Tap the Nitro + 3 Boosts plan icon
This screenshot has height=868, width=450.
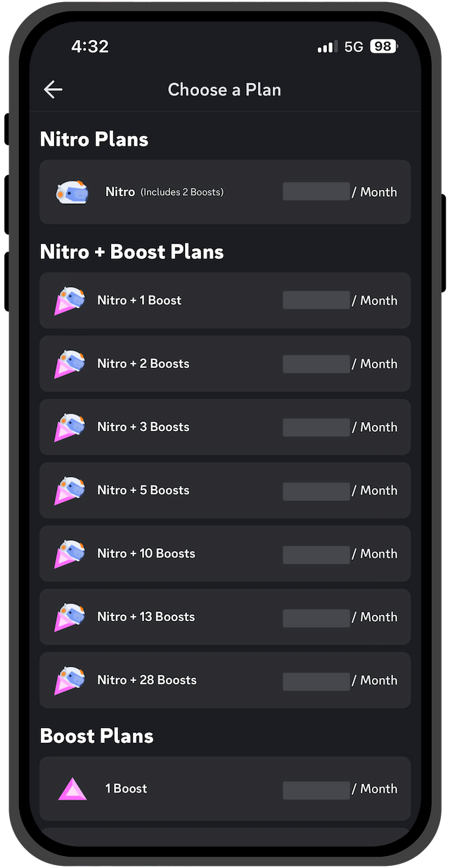(x=70, y=427)
